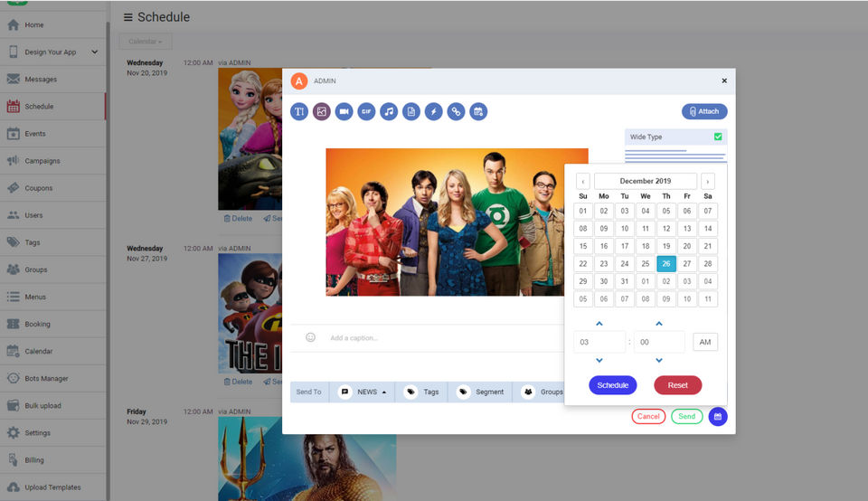The height and width of the screenshot is (501, 868).
Task: Click the Billing sidebar icon
Action: coord(14,459)
